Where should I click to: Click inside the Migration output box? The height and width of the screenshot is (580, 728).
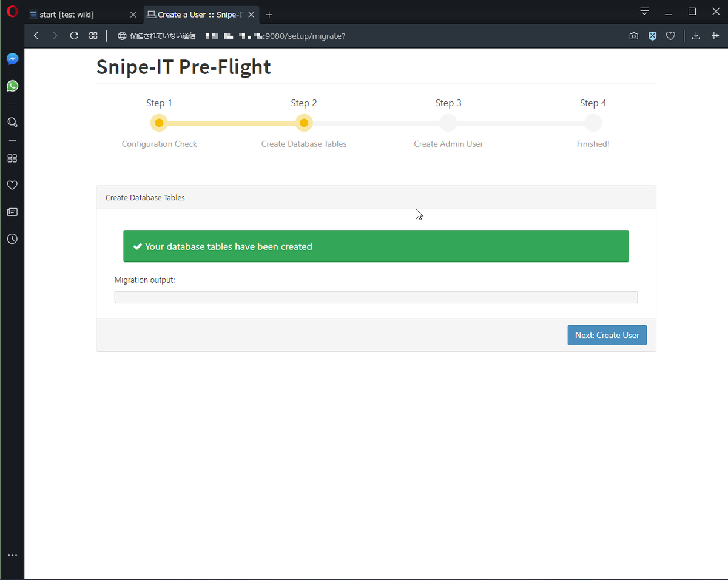pyautogui.click(x=376, y=297)
